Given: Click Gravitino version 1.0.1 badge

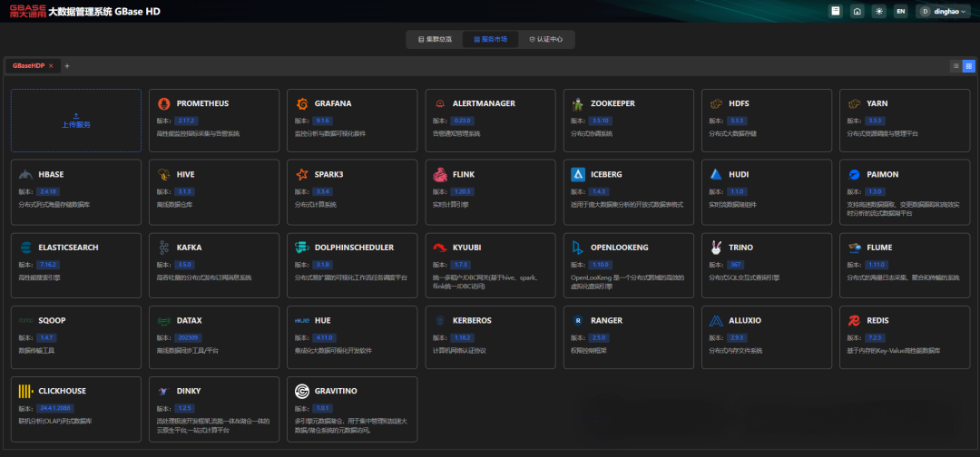Looking at the screenshot, I should [x=324, y=408].
